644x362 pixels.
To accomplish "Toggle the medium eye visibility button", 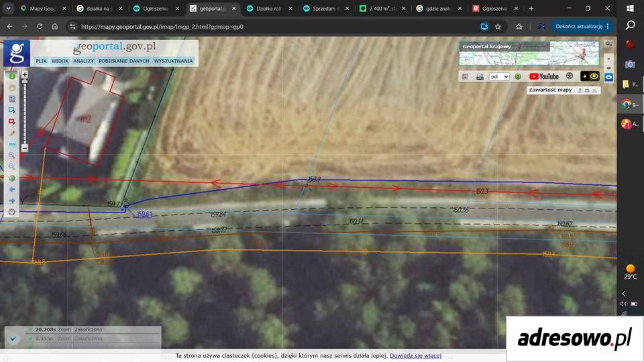I will (x=608, y=68).
